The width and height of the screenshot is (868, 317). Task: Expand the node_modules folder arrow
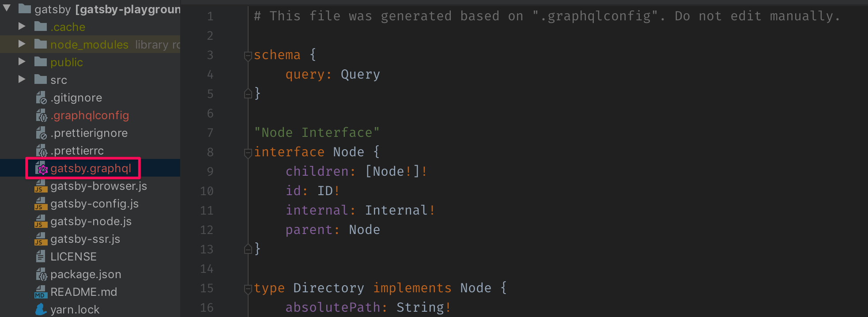click(x=22, y=44)
